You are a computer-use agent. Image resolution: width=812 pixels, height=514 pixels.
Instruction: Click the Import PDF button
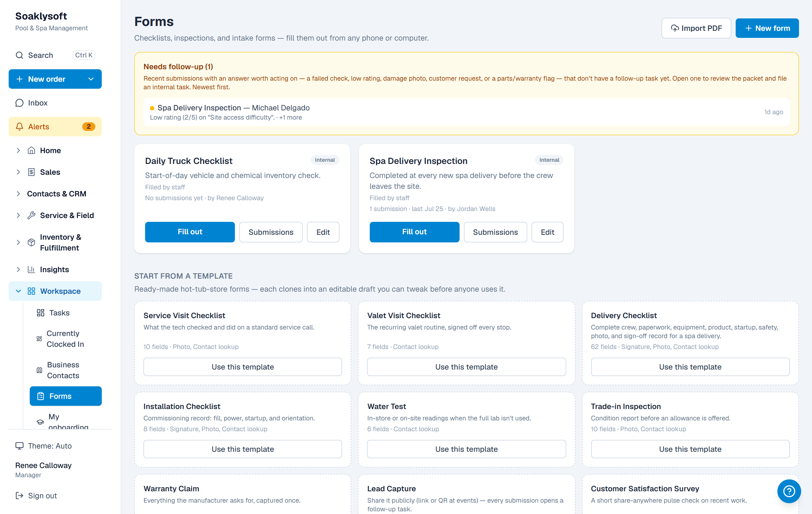click(696, 28)
